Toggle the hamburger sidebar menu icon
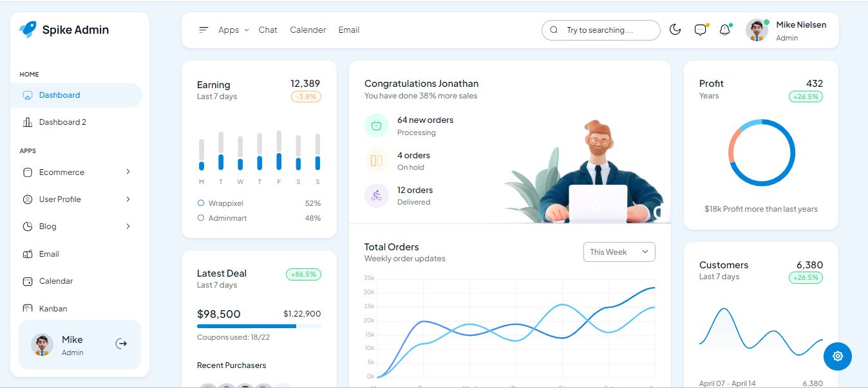The height and width of the screenshot is (388, 868). 203,30
